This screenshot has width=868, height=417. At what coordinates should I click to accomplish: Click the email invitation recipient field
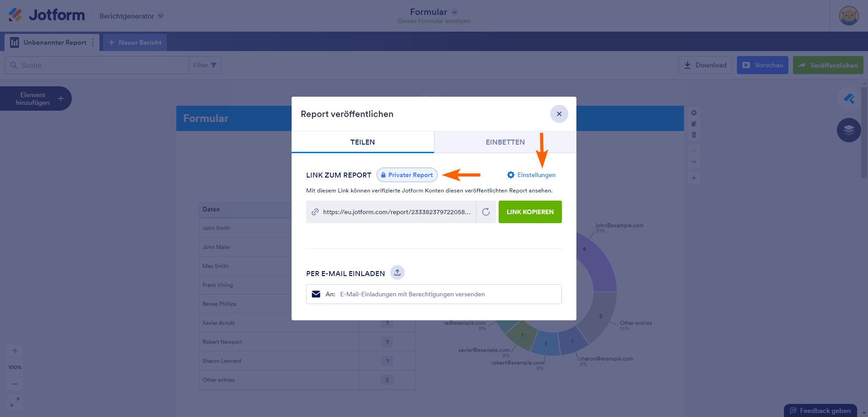coord(434,294)
